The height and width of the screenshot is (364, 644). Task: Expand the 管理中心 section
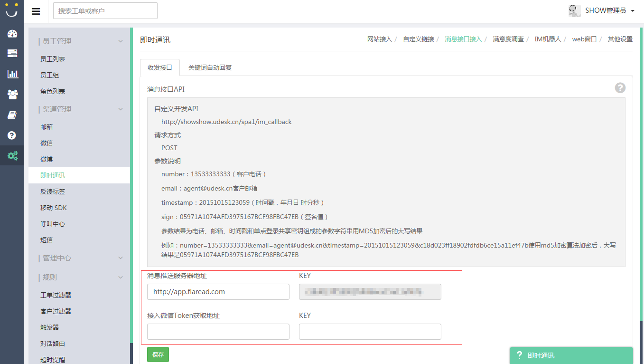click(x=121, y=258)
